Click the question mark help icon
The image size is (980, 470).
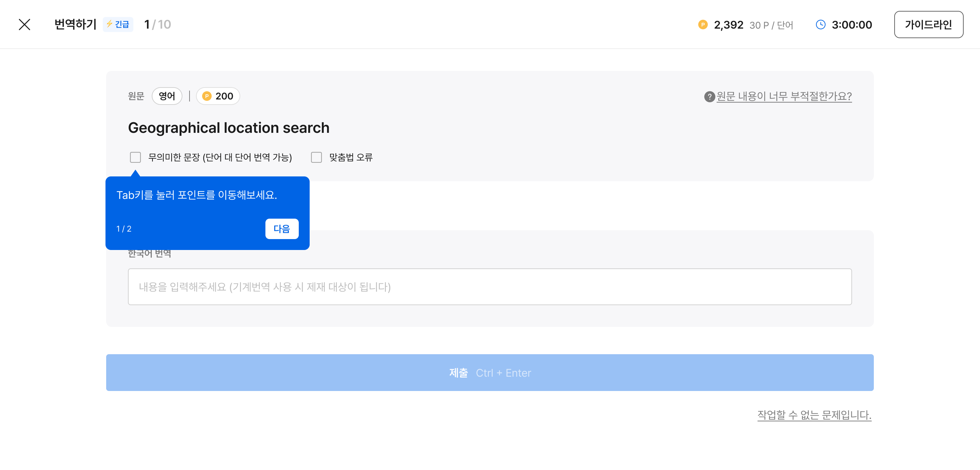[x=709, y=96]
